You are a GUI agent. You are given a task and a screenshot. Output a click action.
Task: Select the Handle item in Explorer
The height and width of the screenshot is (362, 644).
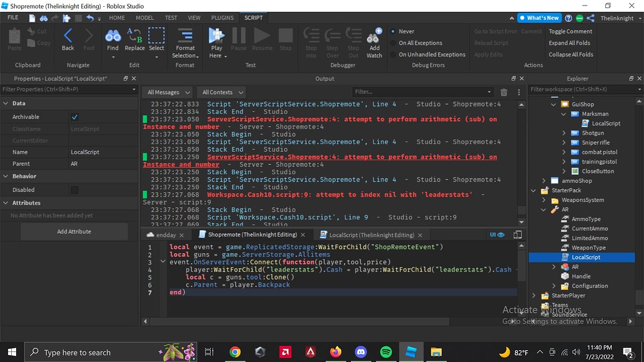581,276
